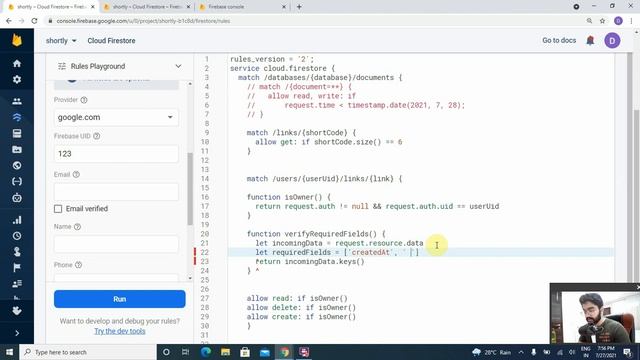Open Authentication users icon in sidebar

17,101
